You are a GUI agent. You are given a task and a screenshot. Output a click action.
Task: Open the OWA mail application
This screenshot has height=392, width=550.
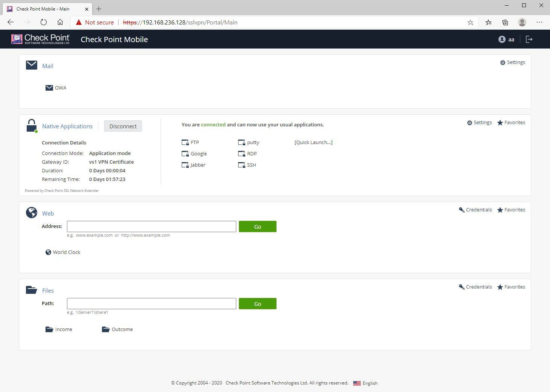[61, 88]
